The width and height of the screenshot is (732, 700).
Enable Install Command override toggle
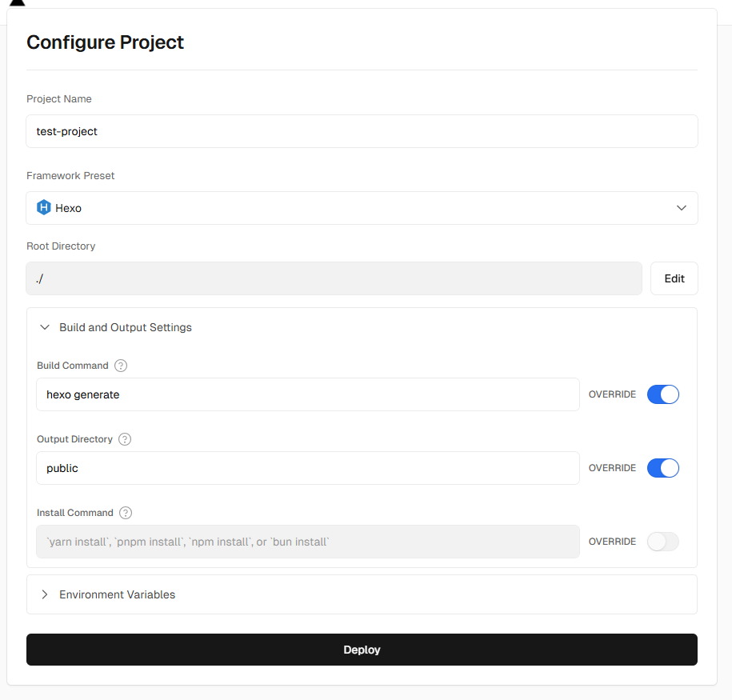point(663,542)
